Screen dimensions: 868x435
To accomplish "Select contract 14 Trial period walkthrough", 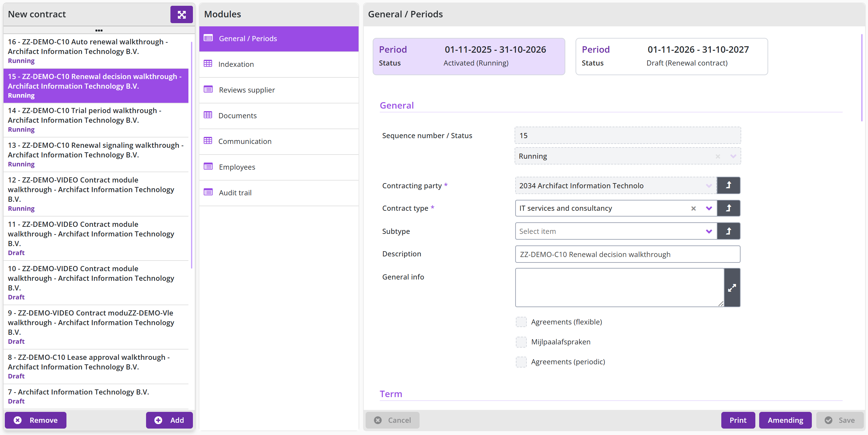I will tap(96, 120).
